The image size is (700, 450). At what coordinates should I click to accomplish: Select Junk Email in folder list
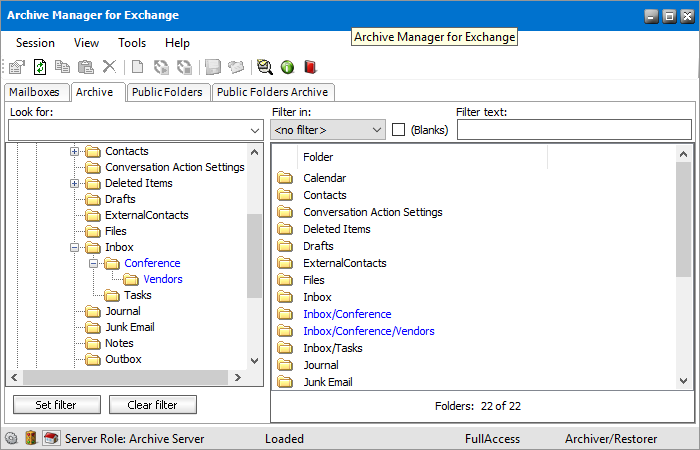point(328,382)
